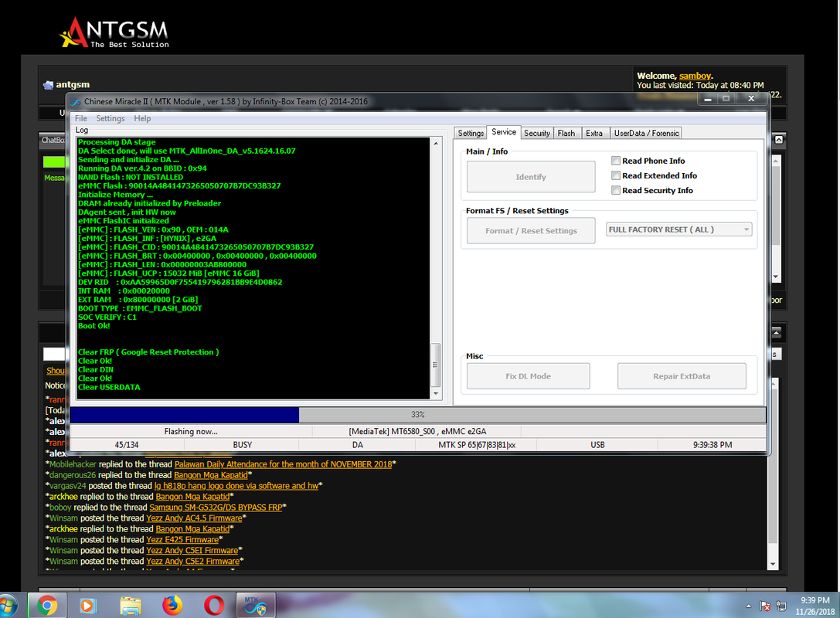Open Samsung SM-G532G/DS BYPASS FRP thread
This screenshot has height=618, width=840.
[x=216, y=507]
